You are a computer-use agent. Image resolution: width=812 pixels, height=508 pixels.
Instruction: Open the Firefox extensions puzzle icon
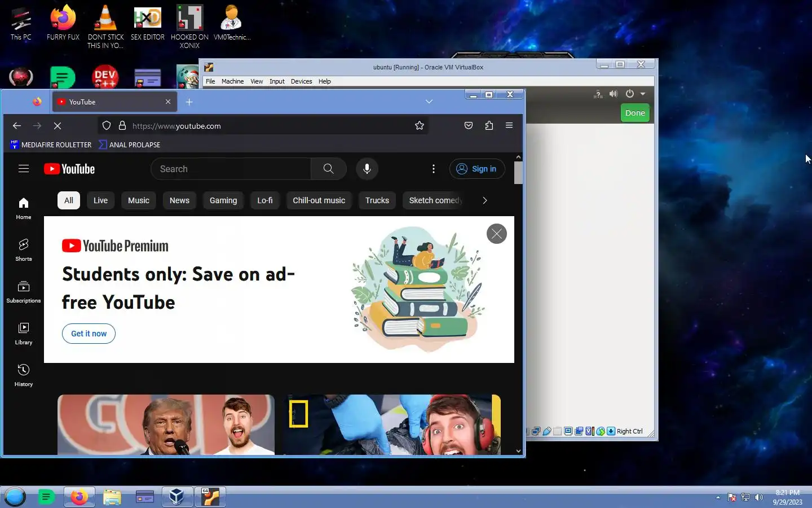489,126
